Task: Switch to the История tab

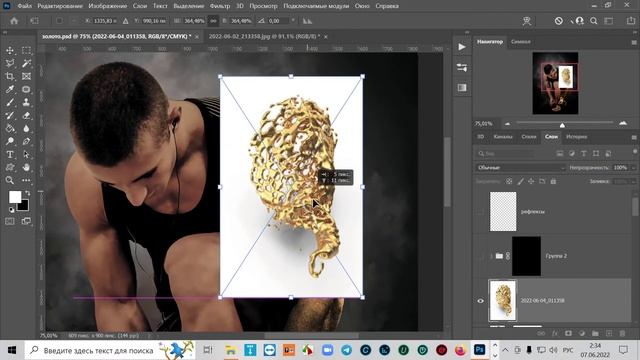Action: pos(576,137)
